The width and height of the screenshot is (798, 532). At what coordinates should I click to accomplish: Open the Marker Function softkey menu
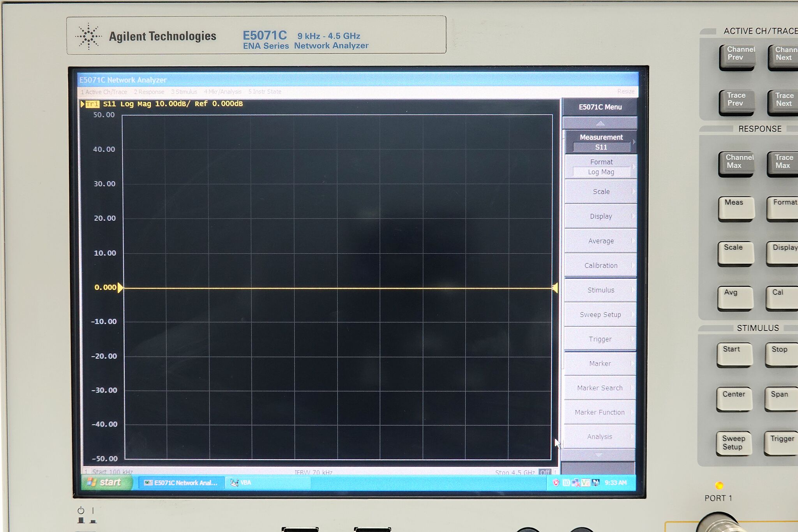click(600, 412)
